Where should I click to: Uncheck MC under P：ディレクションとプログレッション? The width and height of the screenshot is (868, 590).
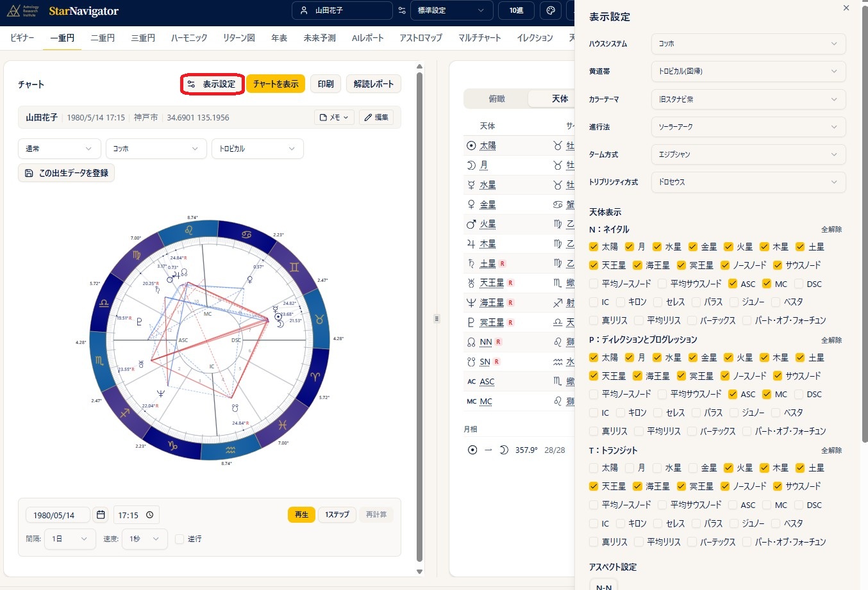(766, 394)
